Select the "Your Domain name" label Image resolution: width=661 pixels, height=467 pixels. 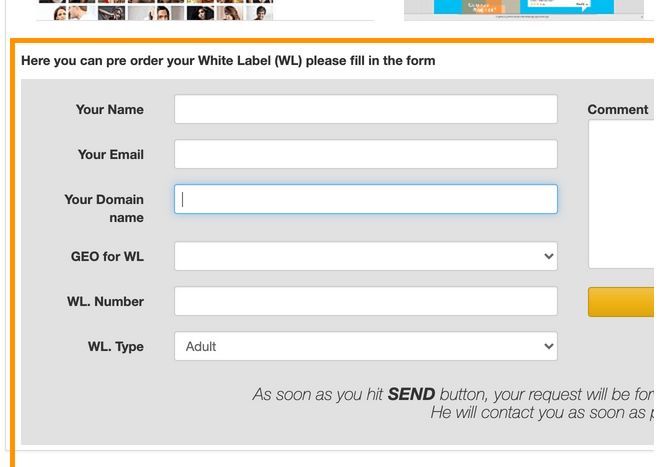[x=104, y=208]
